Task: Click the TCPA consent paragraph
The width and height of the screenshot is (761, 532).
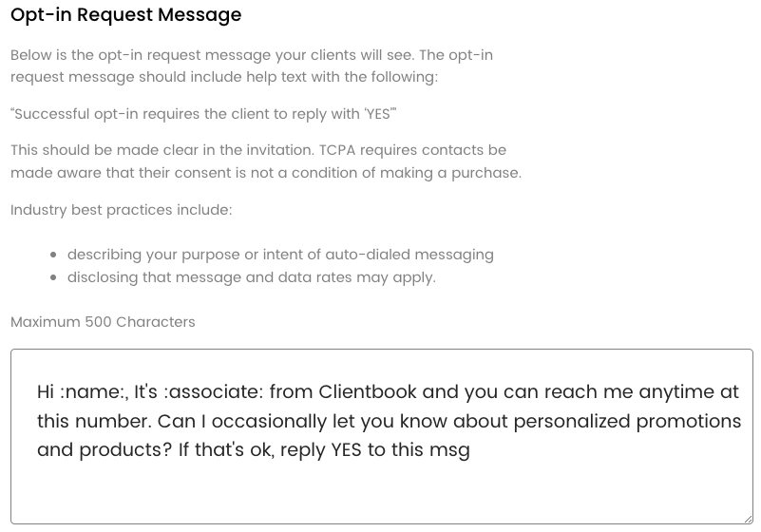Action: (x=265, y=161)
